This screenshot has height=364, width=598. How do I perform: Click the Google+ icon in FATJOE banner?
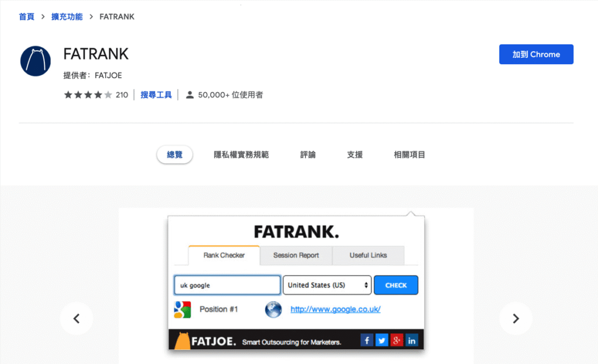pos(397,340)
